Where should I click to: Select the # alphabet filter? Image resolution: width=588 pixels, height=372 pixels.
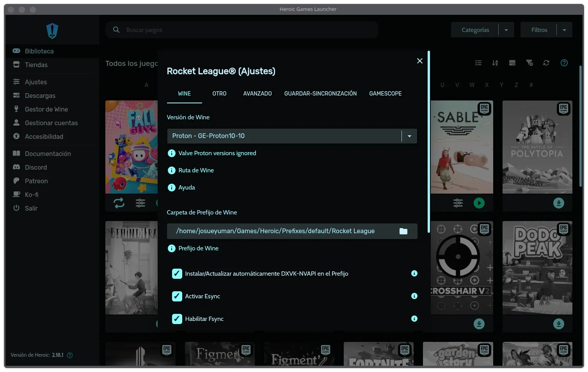[x=531, y=85]
